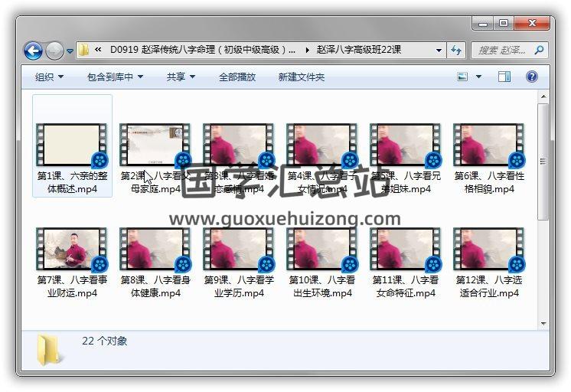Click scrollbar down arrow in file list

pyautogui.click(x=543, y=324)
